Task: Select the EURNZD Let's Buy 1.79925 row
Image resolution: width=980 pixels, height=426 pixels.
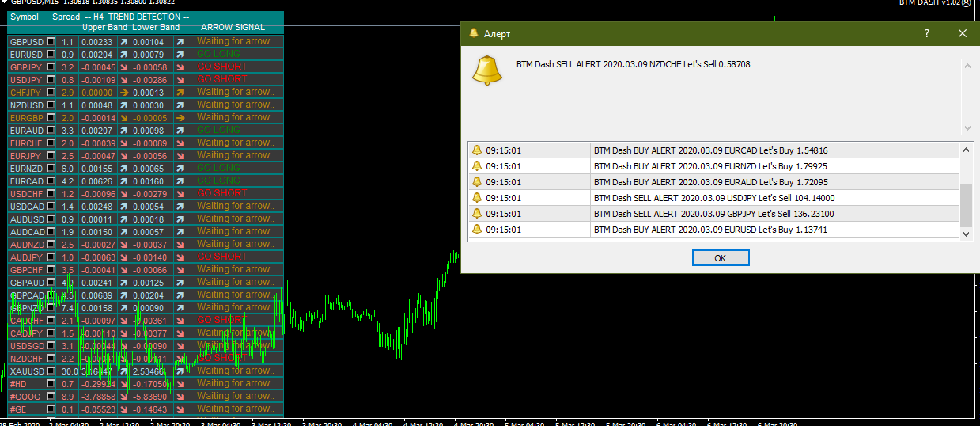Action: [713, 166]
